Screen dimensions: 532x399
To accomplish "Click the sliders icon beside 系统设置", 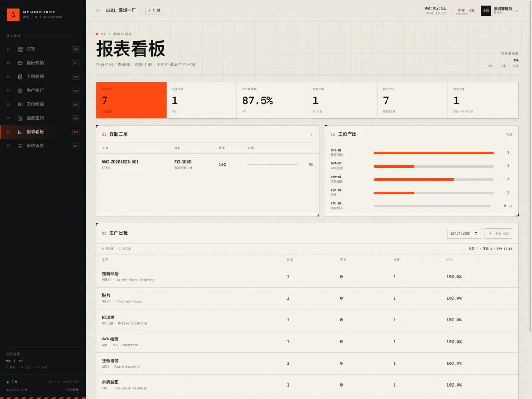I will [x=20, y=145].
